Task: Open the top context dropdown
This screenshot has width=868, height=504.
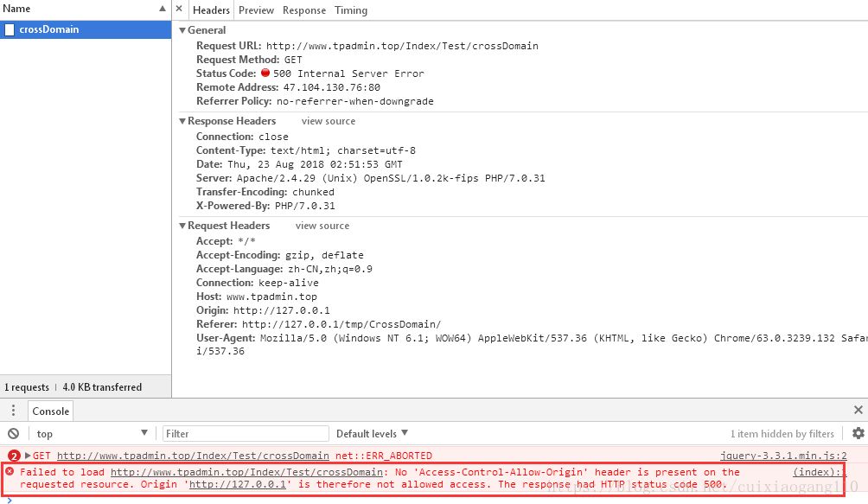Action: (x=91, y=434)
